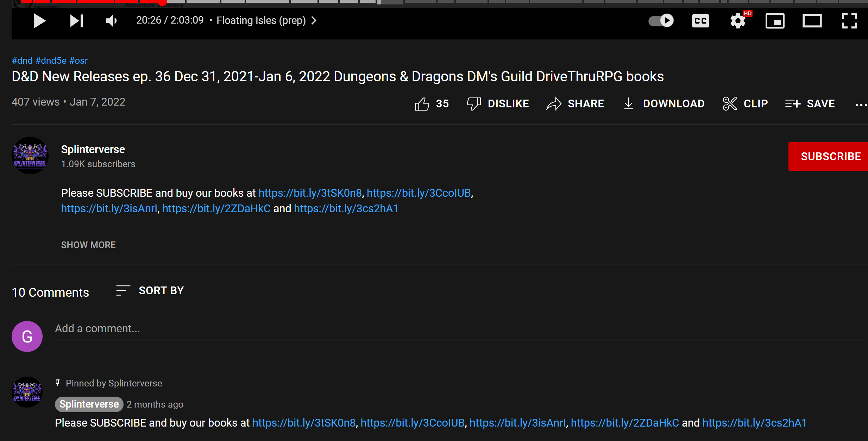Open bit.ly/2ZDaHkC link in description
868x441 pixels.
216,209
